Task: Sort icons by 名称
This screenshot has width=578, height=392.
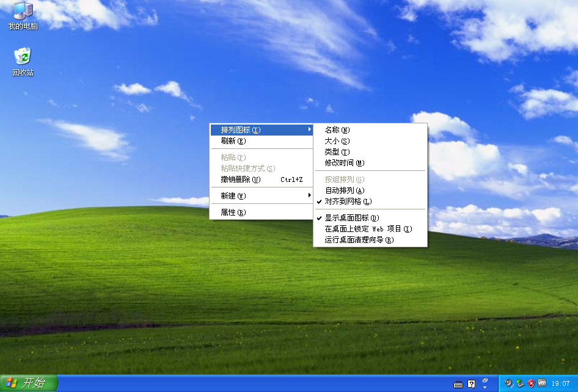Action: [x=370, y=129]
